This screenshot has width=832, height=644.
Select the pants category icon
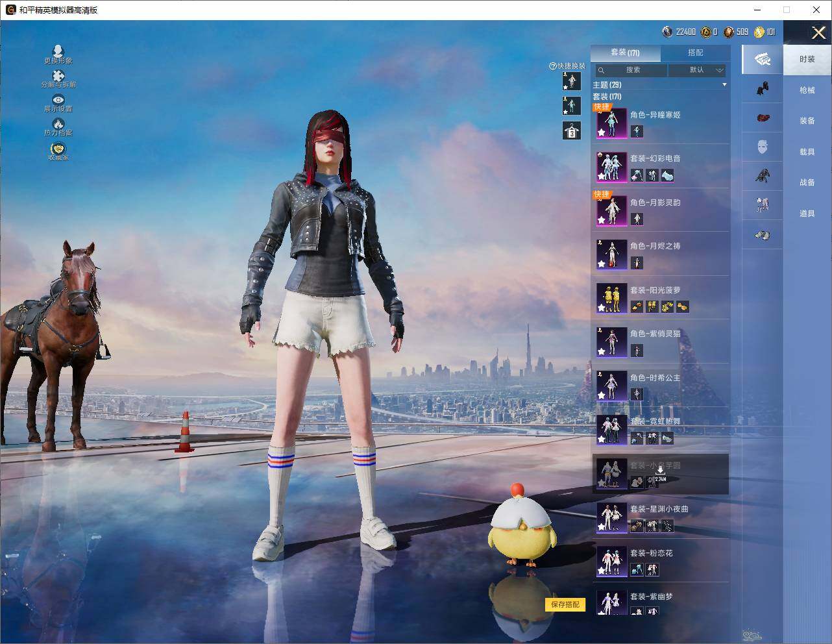point(763,205)
